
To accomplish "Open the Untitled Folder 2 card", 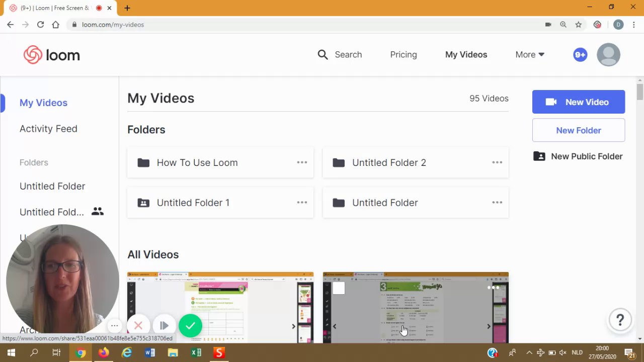I will pos(416,162).
